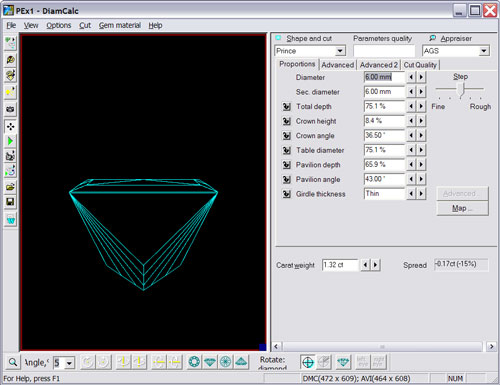Click the Advanced... button near Girdle thickness
The image size is (500, 385).
coord(463,194)
